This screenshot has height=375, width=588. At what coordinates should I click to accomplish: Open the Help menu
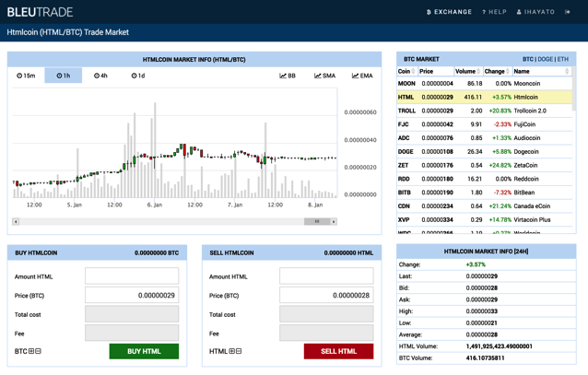click(494, 12)
